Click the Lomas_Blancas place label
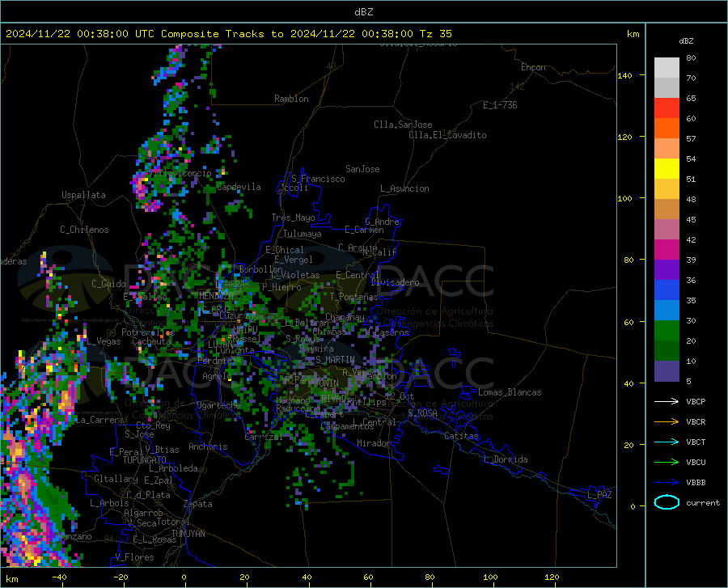This screenshot has width=728, height=588. point(510,392)
